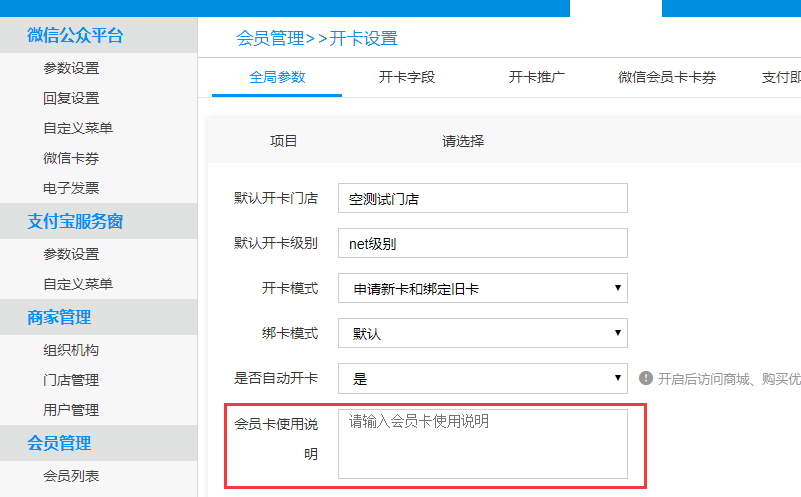
Task: Open 会员列表 under 会员管理
Action: [x=71, y=476]
